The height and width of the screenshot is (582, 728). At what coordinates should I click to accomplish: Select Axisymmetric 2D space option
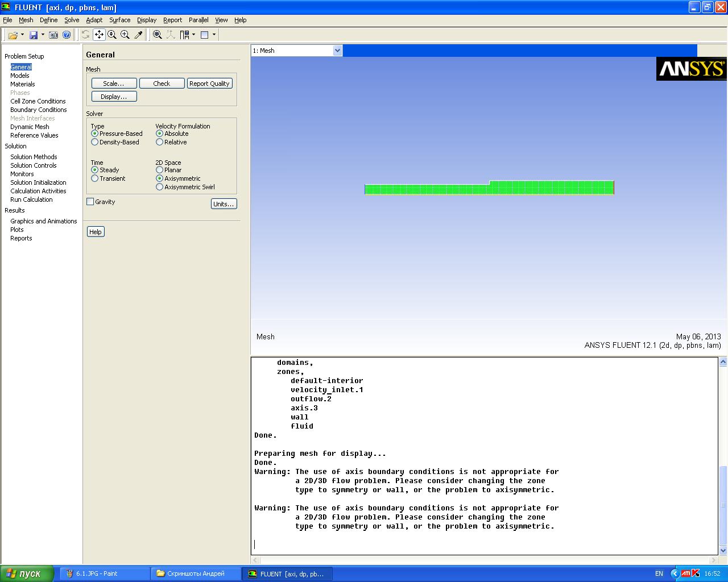(x=178, y=178)
